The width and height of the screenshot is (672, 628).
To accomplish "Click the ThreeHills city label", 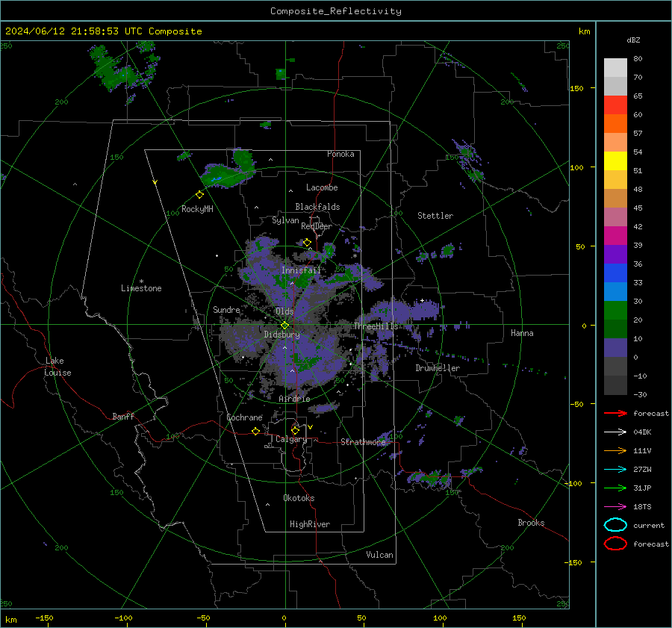I will [x=376, y=326].
